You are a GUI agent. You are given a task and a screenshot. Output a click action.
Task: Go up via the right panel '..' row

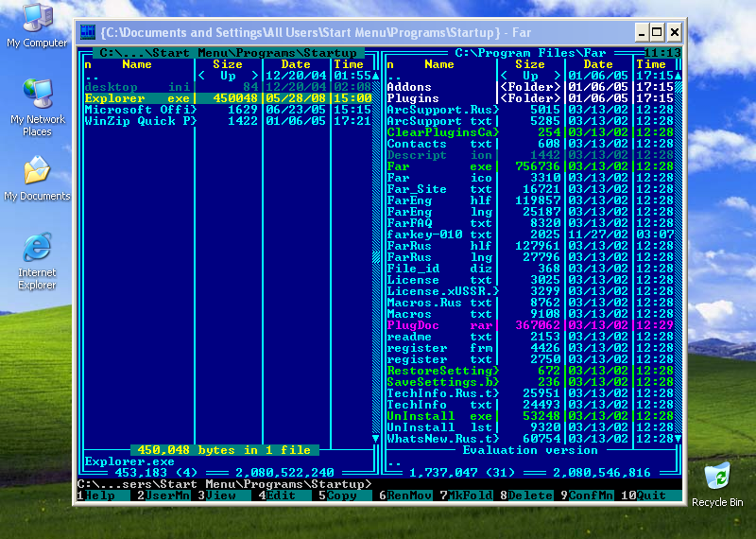point(530,76)
